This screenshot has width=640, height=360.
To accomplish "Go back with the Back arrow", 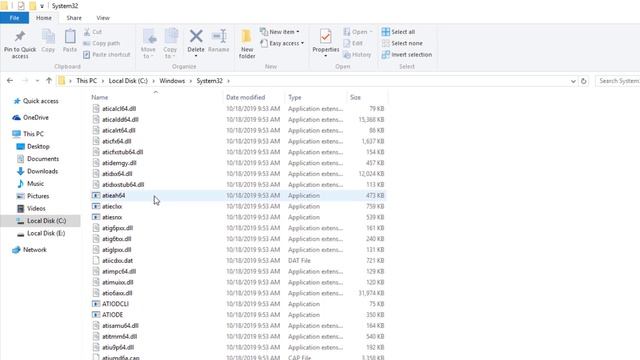I will click(10, 81).
